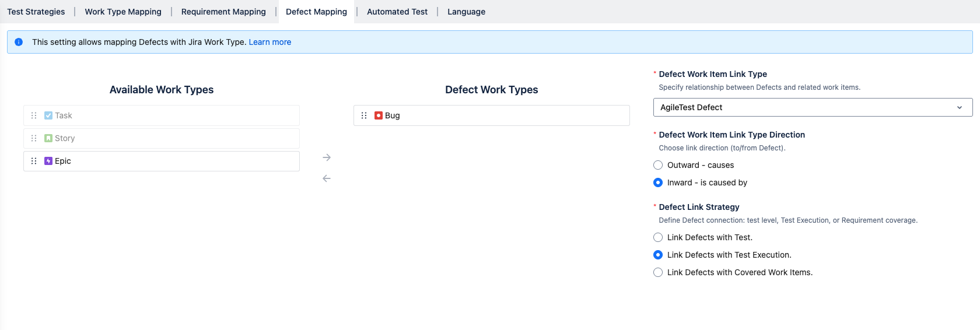The width and height of the screenshot is (980, 330).
Task: Click the blue info icon in banner
Action: [x=19, y=42]
